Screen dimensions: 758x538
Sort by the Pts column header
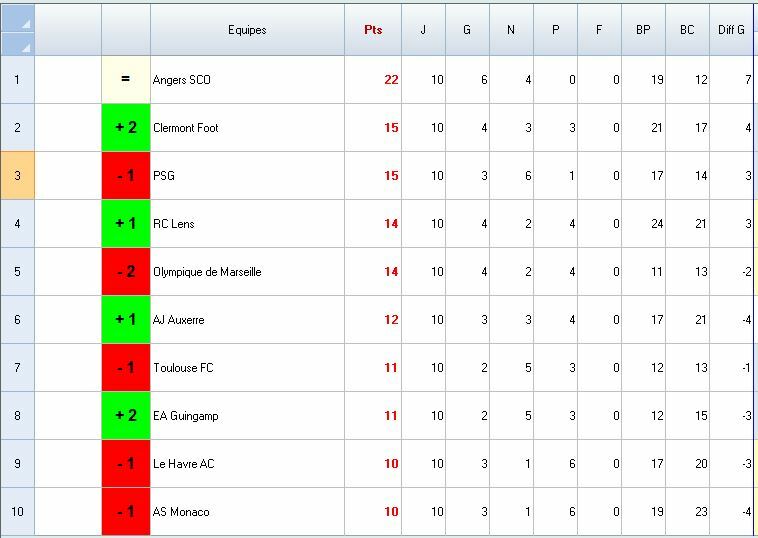[x=373, y=30]
